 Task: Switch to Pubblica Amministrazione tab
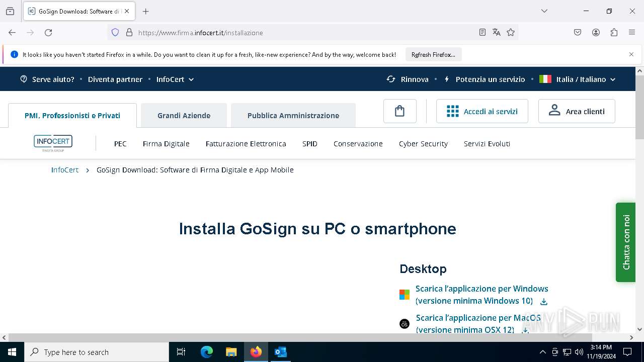coord(293,115)
